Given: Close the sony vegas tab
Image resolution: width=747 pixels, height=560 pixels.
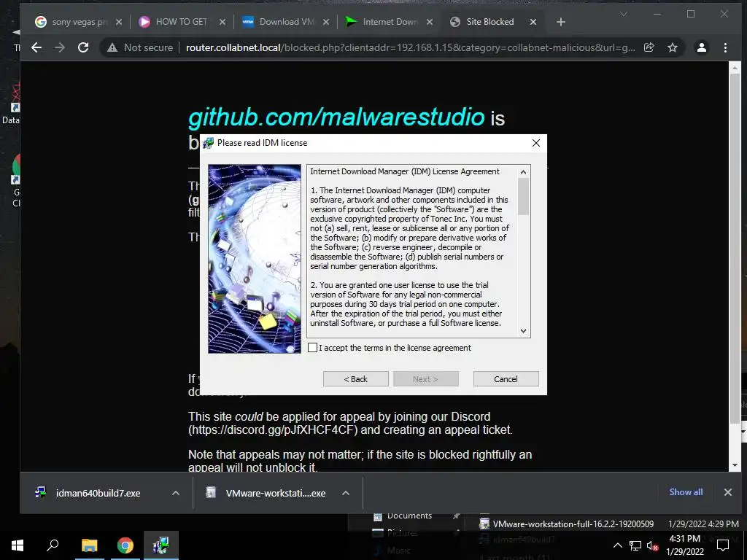Looking at the screenshot, I should 119,22.
